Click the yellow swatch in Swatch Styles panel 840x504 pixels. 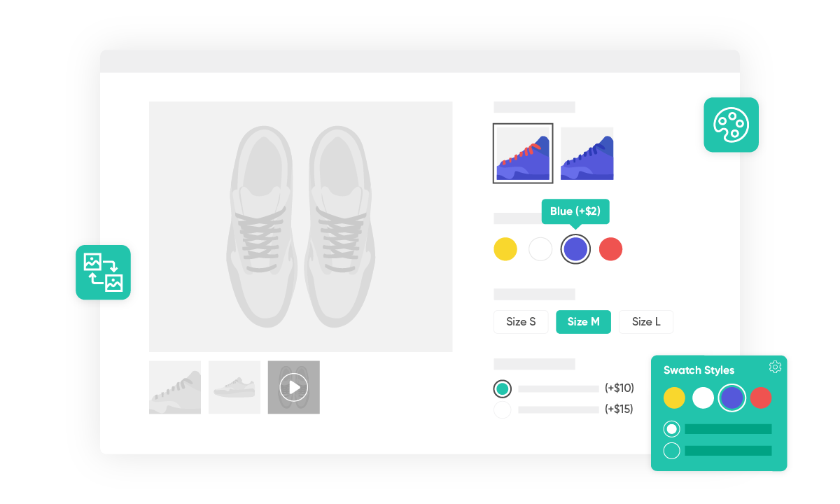tap(674, 398)
